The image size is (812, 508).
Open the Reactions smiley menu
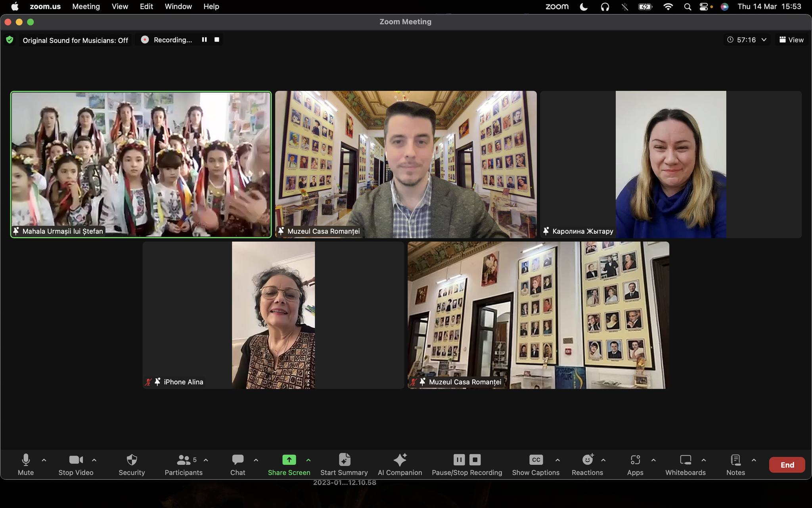point(587,460)
